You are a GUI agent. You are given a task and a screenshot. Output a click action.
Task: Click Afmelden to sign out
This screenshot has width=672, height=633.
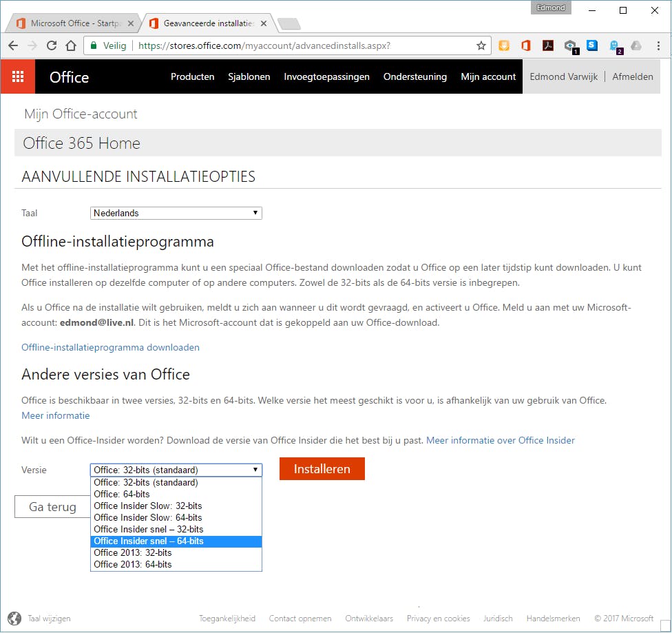point(633,76)
